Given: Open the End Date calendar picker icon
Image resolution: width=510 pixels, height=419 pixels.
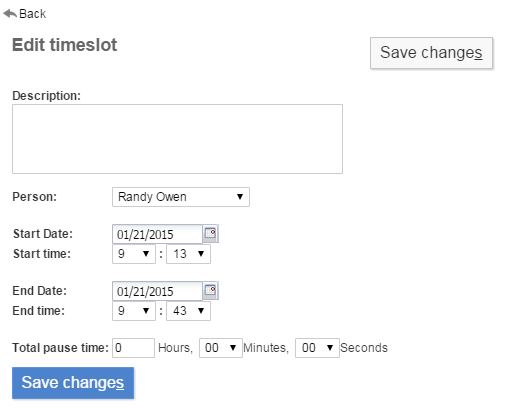Looking at the screenshot, I should pos(210,290).
